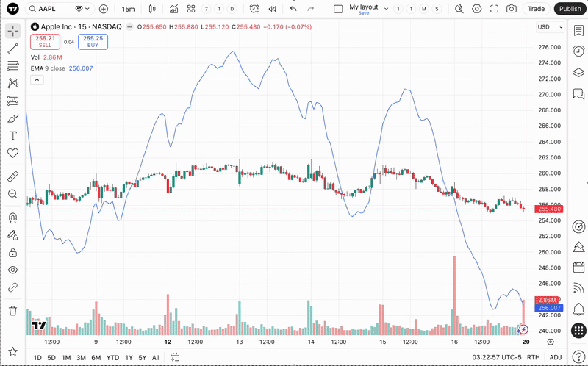Open the chats speech bubbles panel

(x=578, y=94)
